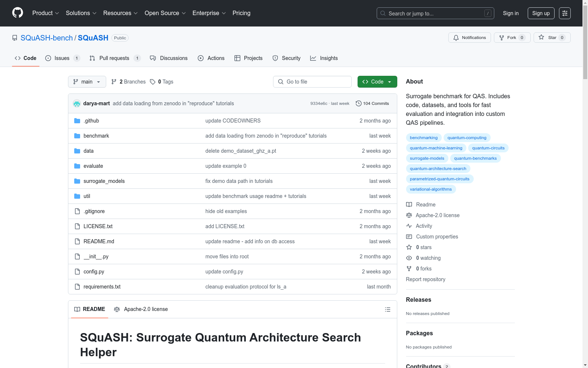Image resolution: width=588 pixels, height=368 pixels.
Task: Open the command palette icon button
Action: [565, 13]
